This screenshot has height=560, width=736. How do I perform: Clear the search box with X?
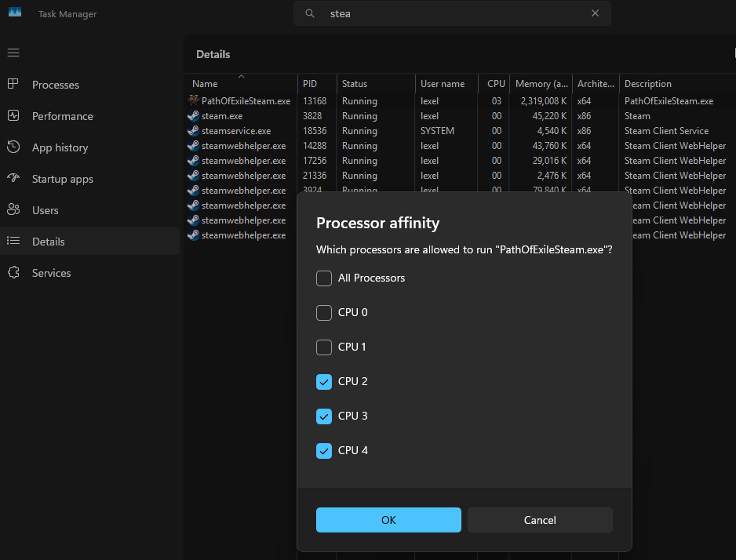click(595, 13)
